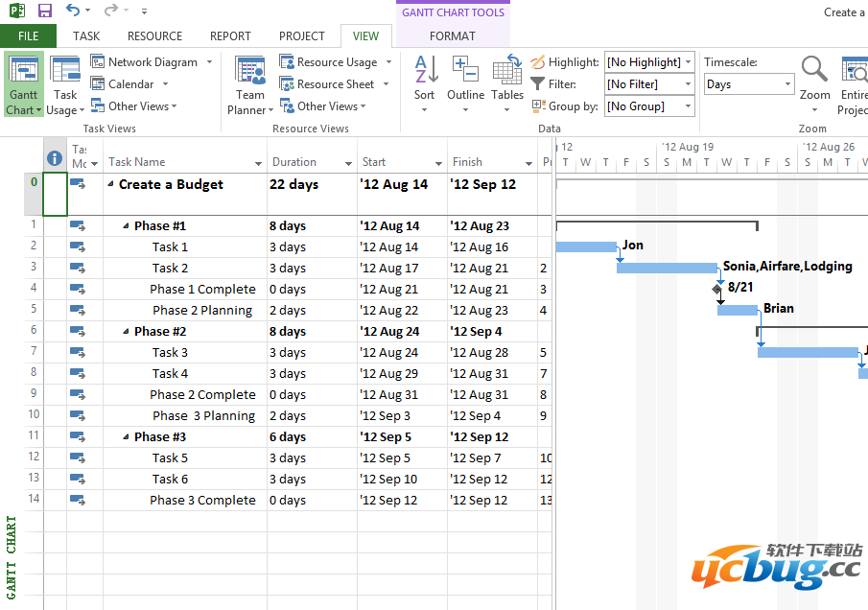Switch to the REPORT ribbon tab
The height and width of the screenshot is (610, 868).
(230, 36)
